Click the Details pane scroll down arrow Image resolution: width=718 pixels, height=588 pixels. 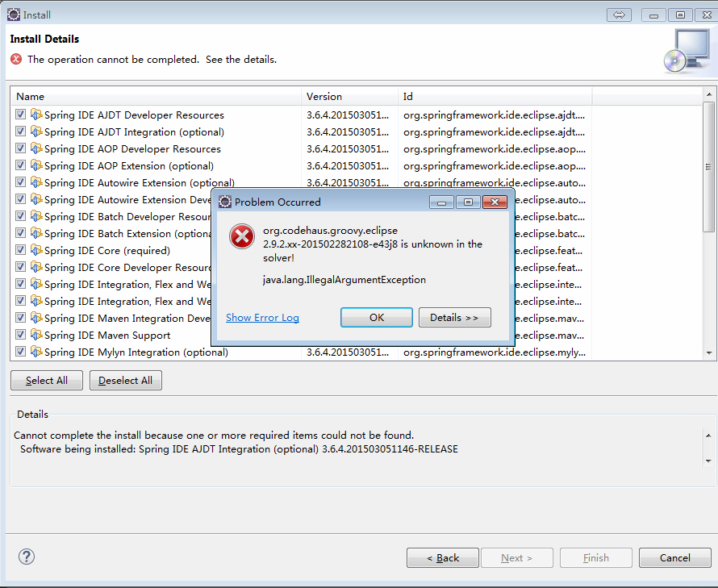pyautogui.click(x=708, y=461)
